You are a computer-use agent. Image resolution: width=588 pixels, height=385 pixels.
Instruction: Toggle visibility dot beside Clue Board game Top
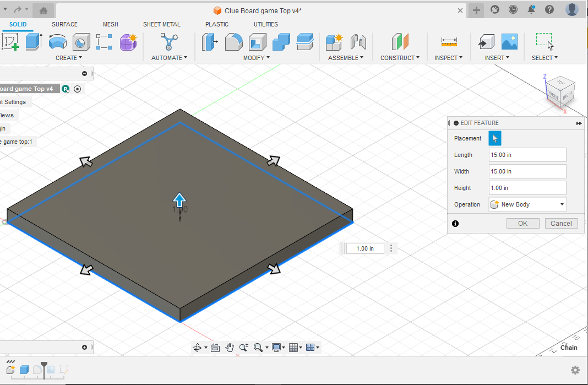[78, 89]
